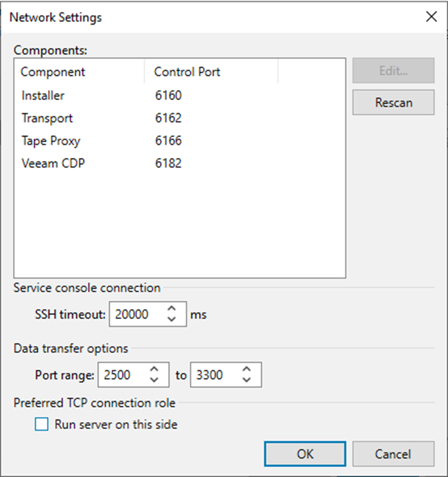Image resolution: width=448 pixels, height=477 pixels.
Task: Select the Veeam CDP component row
Action: pyautogui.click(x=180, y=163)
